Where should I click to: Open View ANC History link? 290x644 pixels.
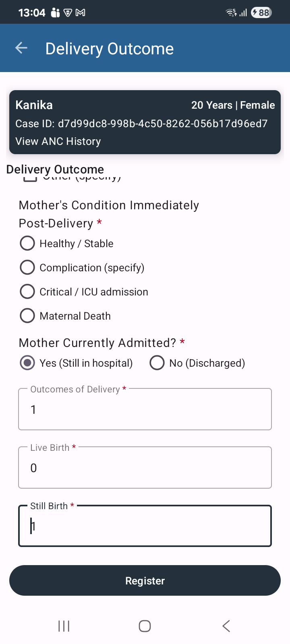pyautogui.click(x=58, y=141)
